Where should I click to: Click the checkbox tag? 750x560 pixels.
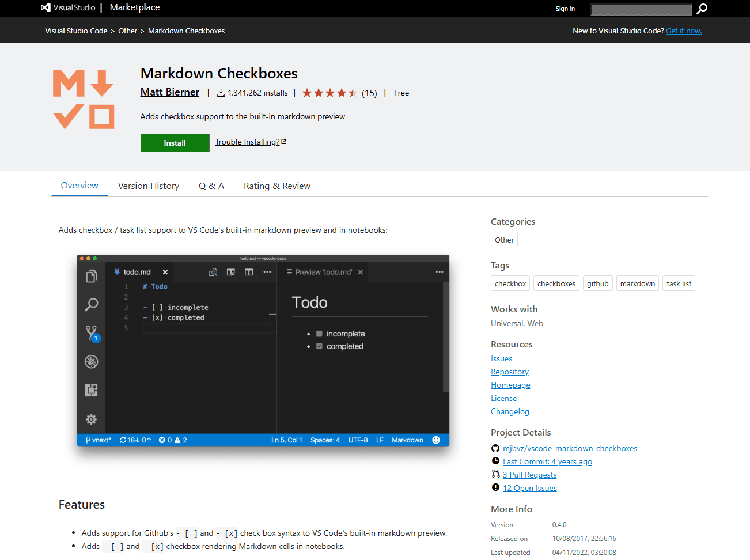510,283
